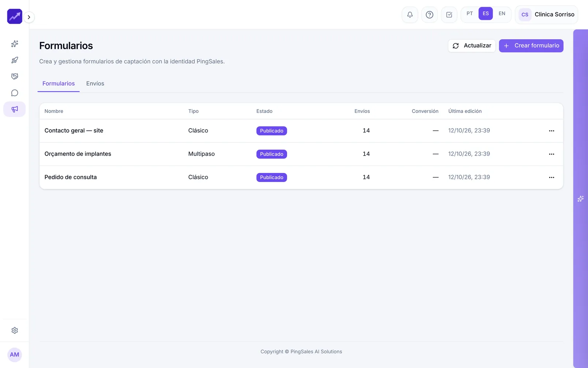Open the help question mark icon

pyautogui.click(x=429, y=15)
